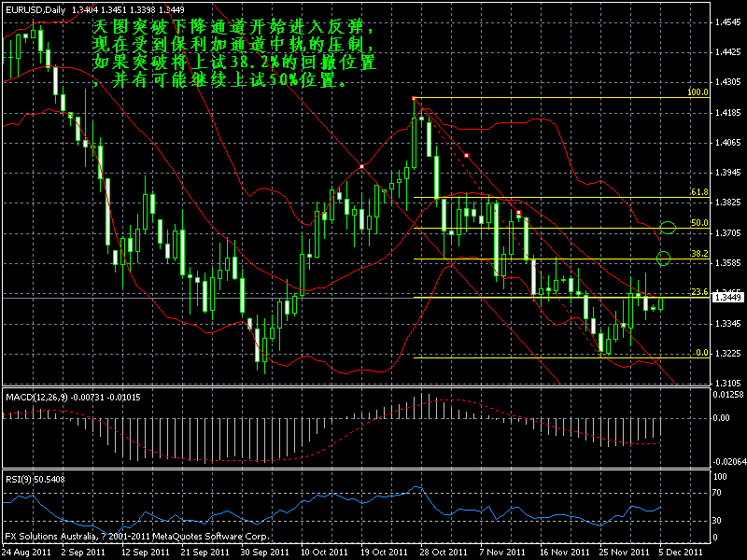Click the annotation line starting 天图突破下降通道
The image size is (747, 560).
click(x=234, y=27)
